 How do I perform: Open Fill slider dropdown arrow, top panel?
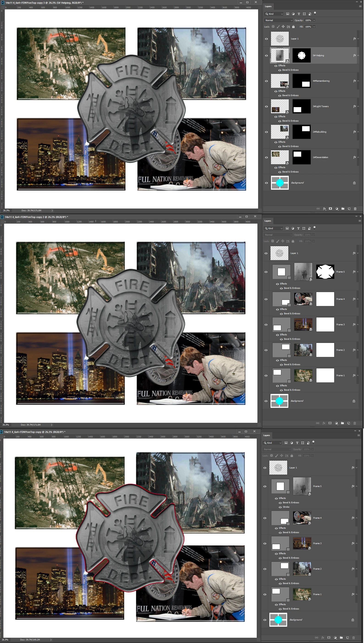click(314, 27)
